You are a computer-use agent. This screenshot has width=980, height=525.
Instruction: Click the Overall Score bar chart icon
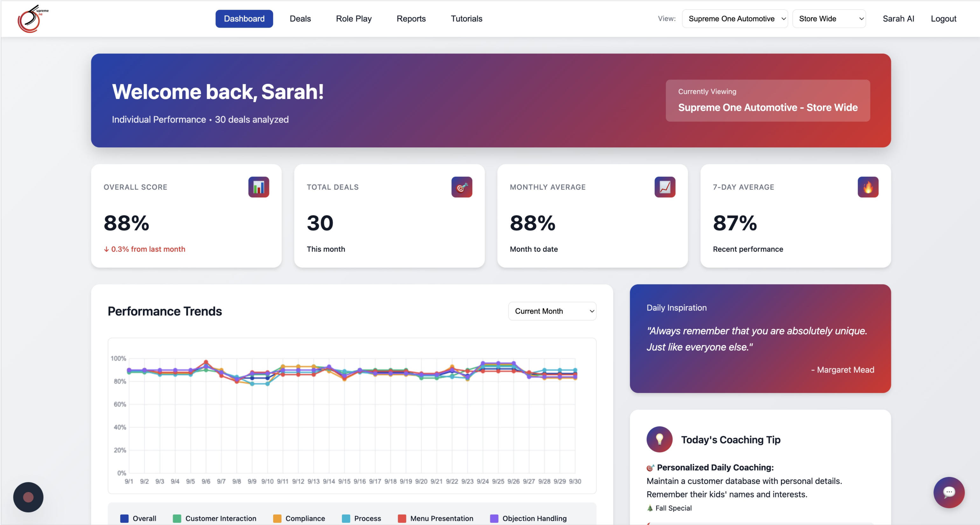coord(259,187)
